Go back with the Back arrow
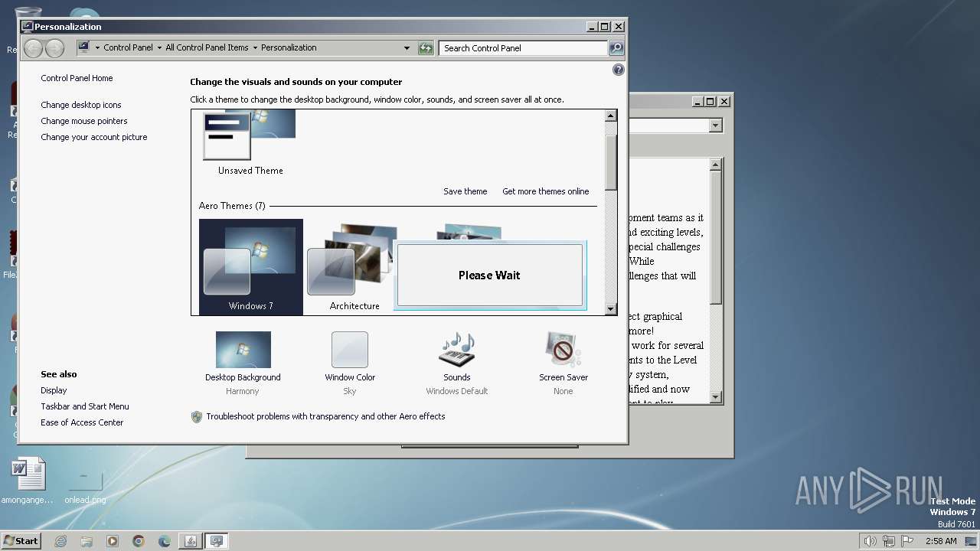The height and width of the screenshot is (551, 980). [x=33, y=48]
